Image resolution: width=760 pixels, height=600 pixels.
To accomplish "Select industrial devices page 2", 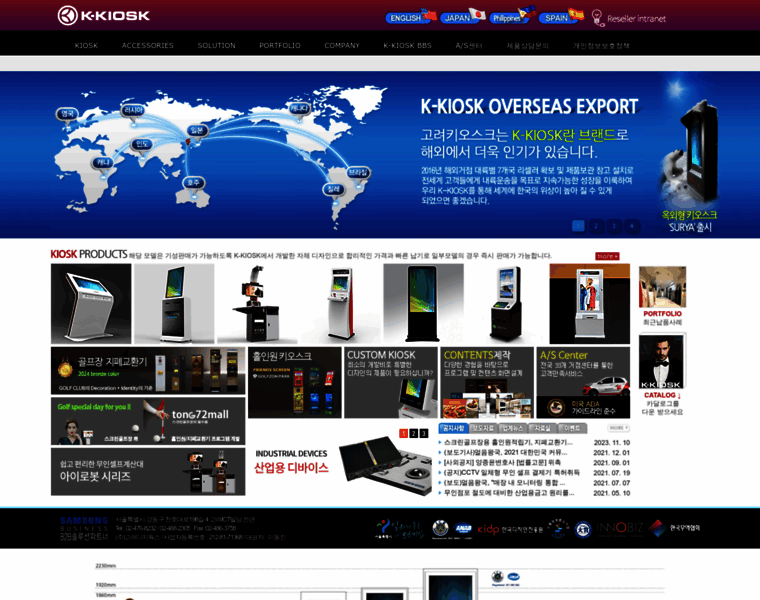I will tap(413, 433).
